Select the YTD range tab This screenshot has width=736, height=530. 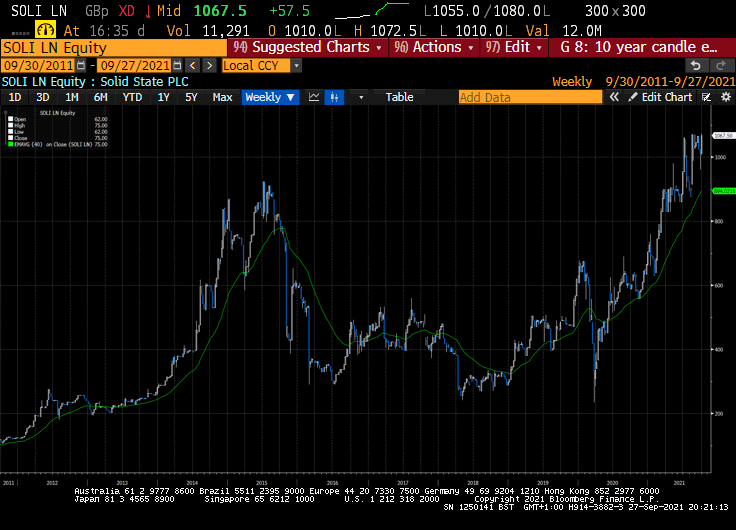pos(132,97)
